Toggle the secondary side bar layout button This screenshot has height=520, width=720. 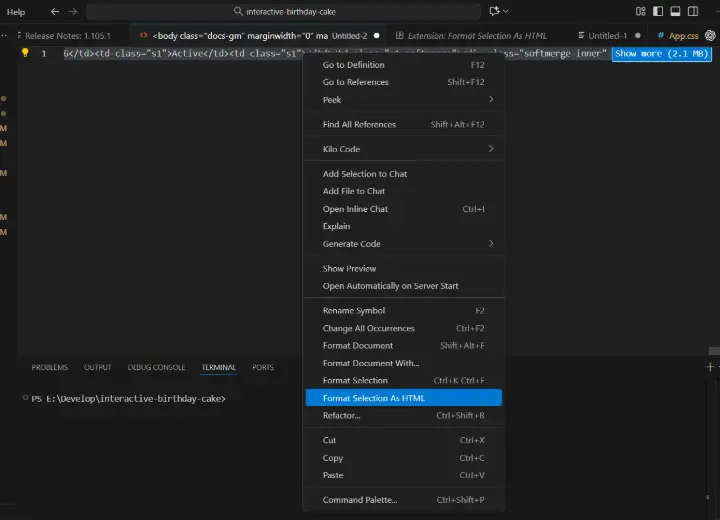point(694,12)
